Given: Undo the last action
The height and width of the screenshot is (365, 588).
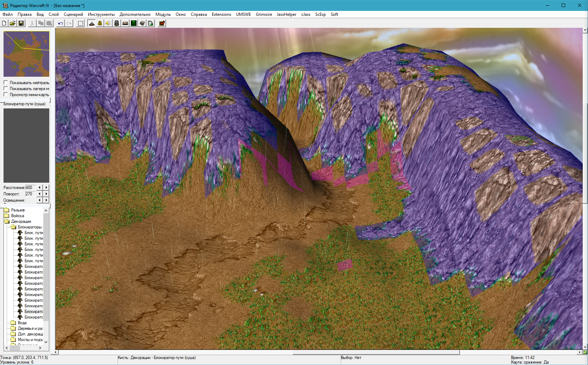Looking at the screenshot, I should click(x=61, y=23).
